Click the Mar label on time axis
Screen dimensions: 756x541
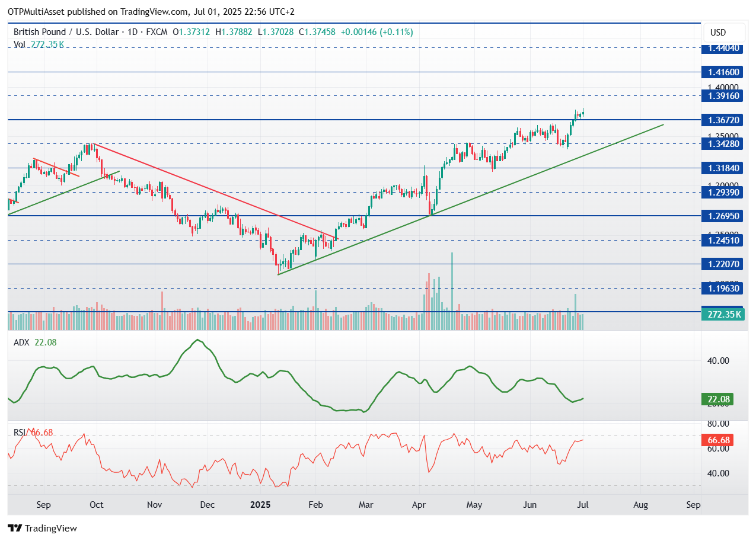366,505
